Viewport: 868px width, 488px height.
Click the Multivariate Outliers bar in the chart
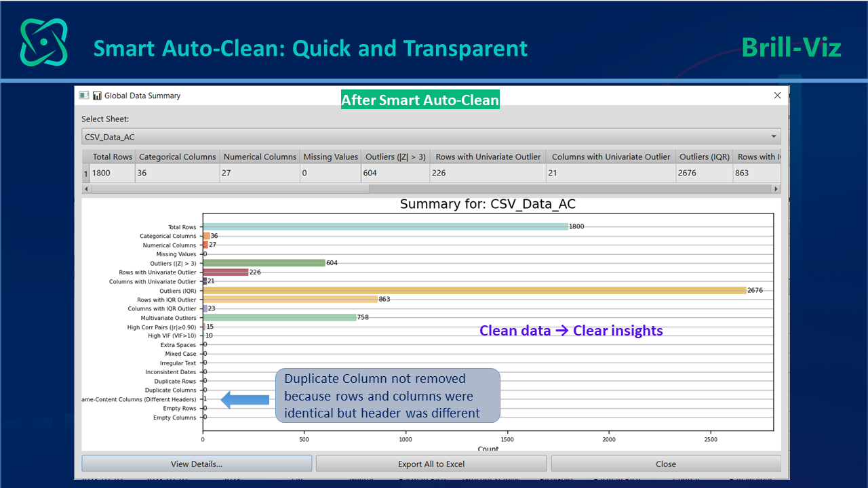(279, 317)
